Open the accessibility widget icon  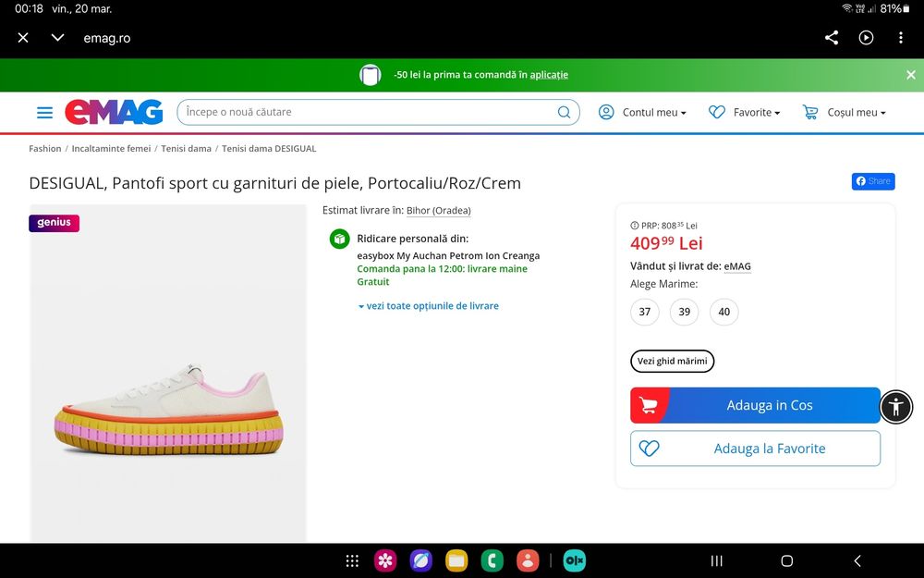tap(896, 406)
